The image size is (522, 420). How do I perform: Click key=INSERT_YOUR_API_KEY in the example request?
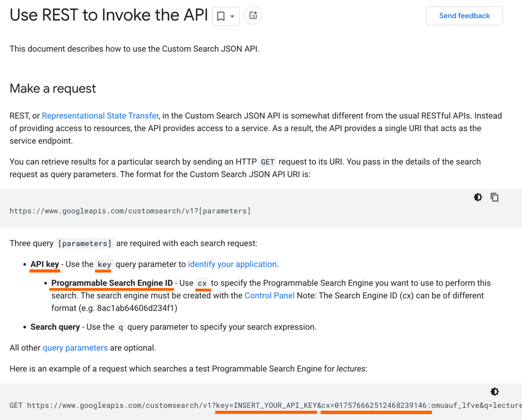[x=266, y=405]
